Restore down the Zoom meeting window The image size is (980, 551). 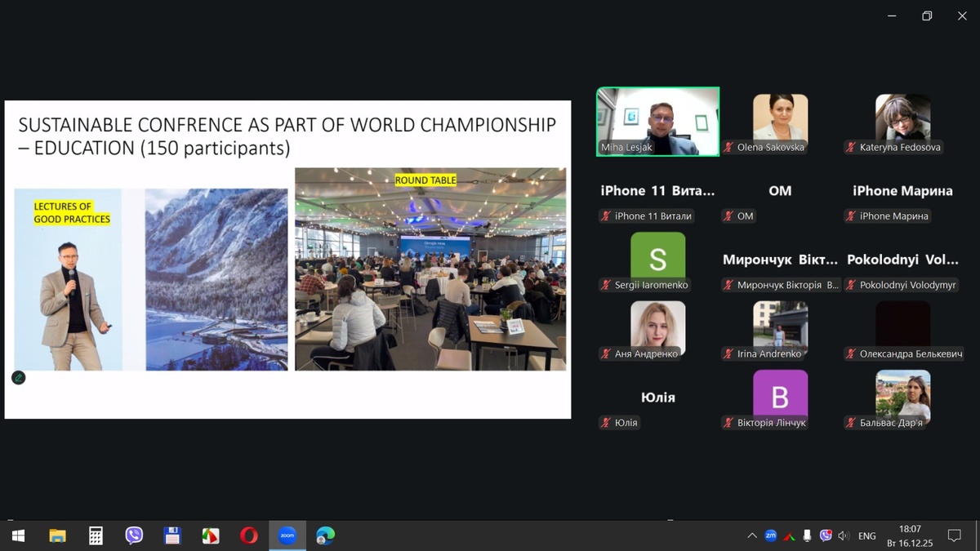[927, 16]
